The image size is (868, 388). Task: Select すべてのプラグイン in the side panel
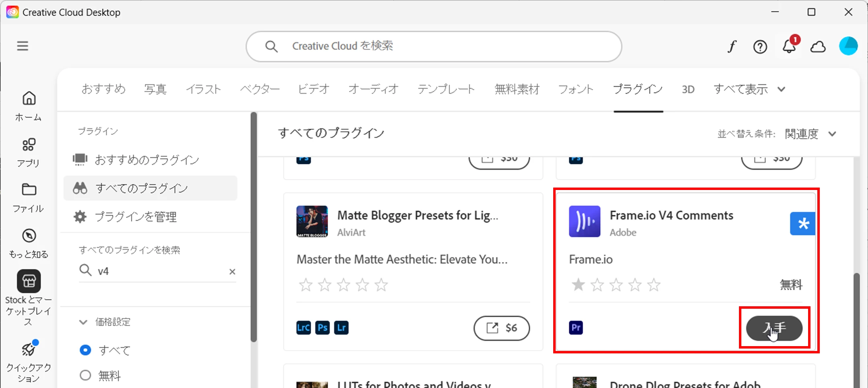150,188
